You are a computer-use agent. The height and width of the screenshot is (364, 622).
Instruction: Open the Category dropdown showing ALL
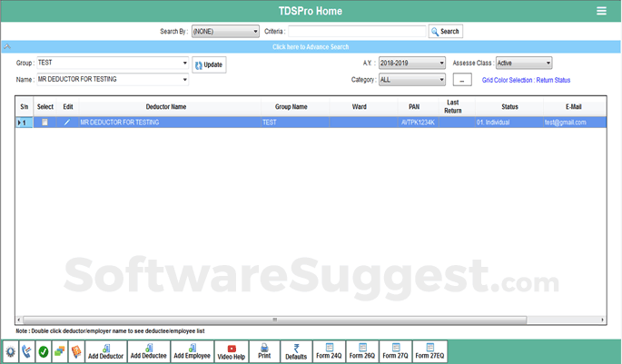pos(411,80)
